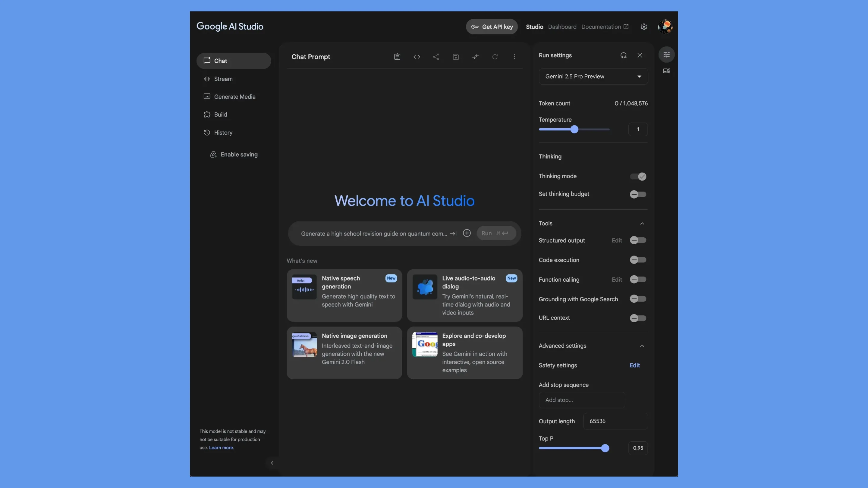Open the Chat Prompt more options menu
This screenshot has width=868, height=488.
pos(514,57)
